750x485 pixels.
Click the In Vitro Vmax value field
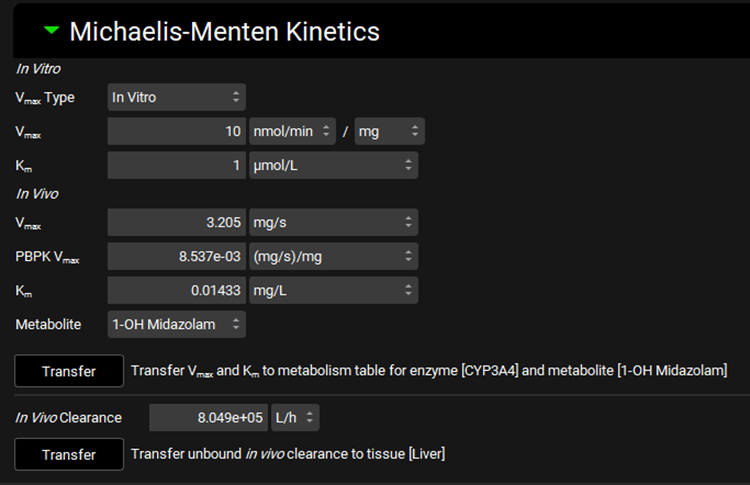pyautogui.click(x=176, y=131)
